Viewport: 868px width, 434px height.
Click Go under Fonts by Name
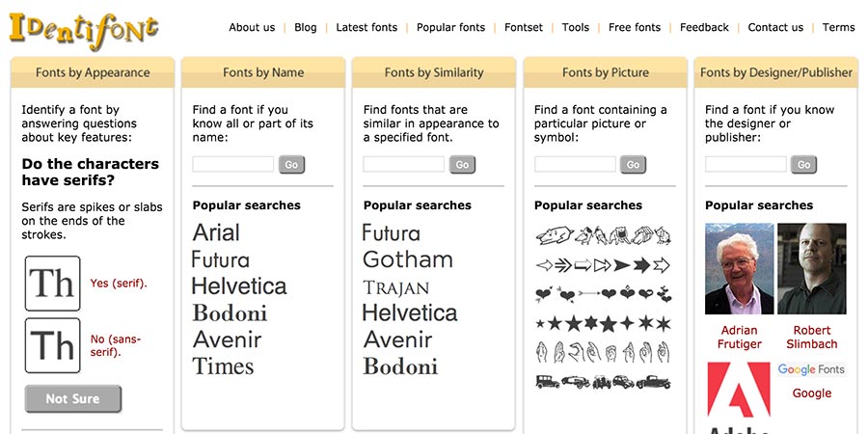point(291,164)
